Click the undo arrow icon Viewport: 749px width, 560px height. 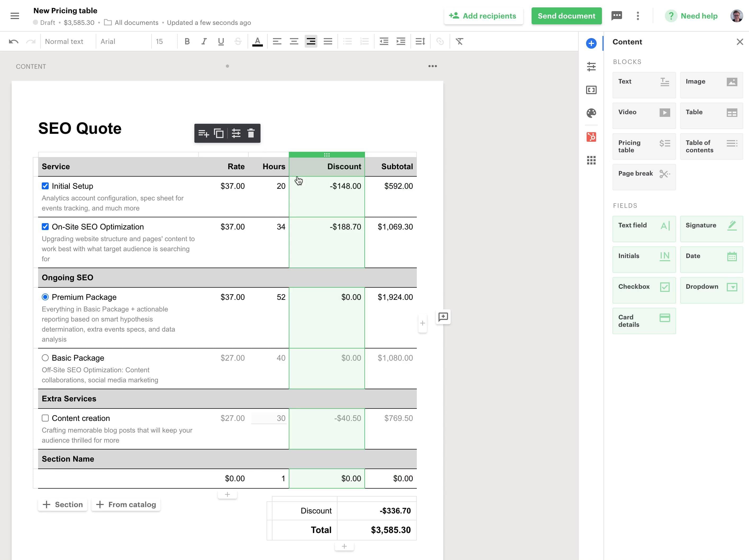(x=13, y=41)
